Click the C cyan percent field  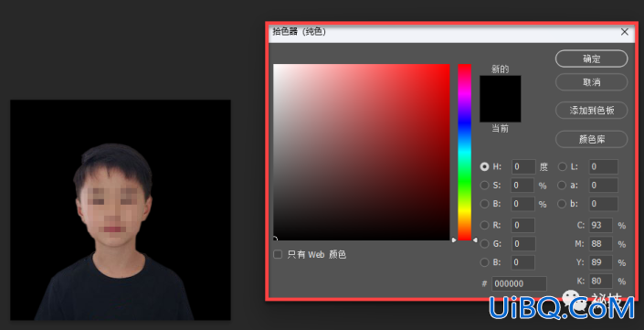point(601,225)
